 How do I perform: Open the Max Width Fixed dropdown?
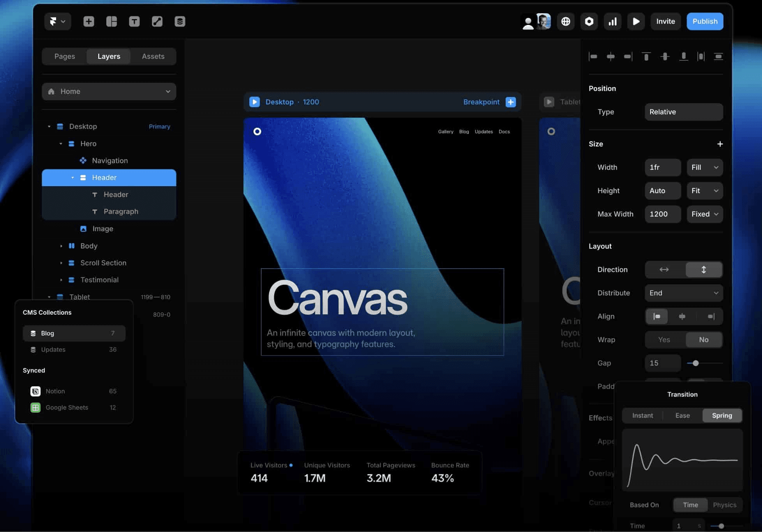[x=704, y=214]
